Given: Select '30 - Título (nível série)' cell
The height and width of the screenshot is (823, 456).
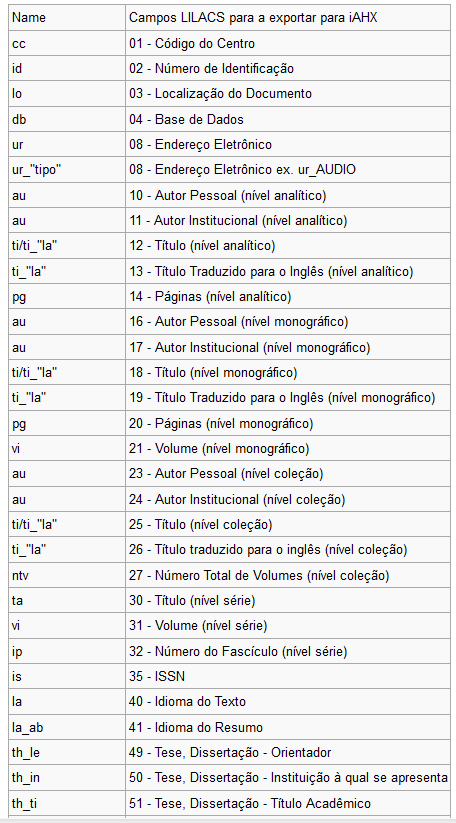Looking at the screenshot, I should click(x=288, y=601).
